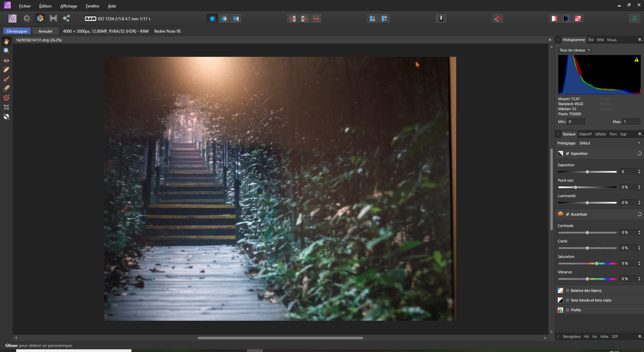This screenshot has width=644, height=352.
Task: Enable the Profils checkbox
Action: [568, 310]
